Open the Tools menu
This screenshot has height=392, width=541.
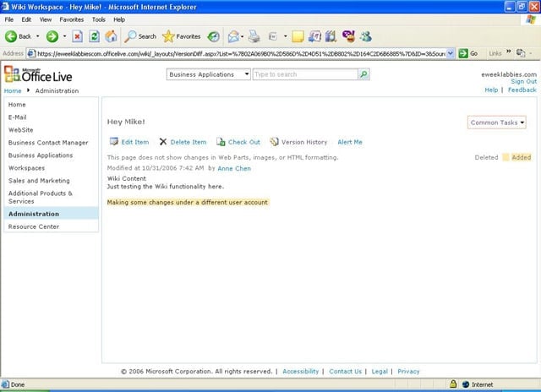coord(98,19)
